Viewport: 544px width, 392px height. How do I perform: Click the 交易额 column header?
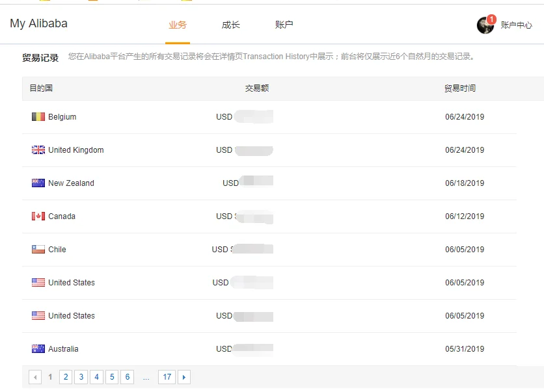point(257,88)
